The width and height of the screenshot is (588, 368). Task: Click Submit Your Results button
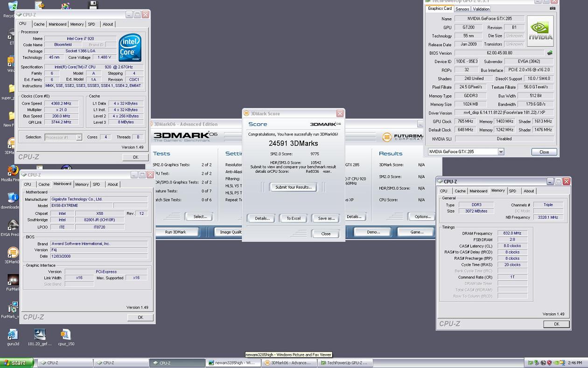click(293, 187)
